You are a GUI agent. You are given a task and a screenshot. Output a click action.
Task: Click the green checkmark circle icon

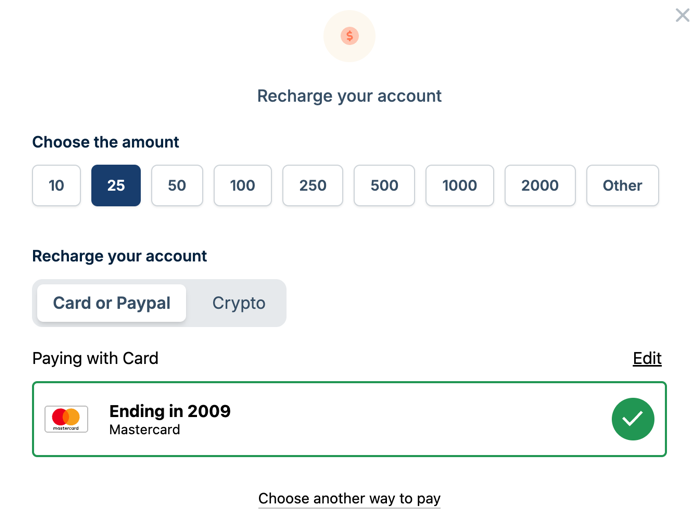(632, 419)
